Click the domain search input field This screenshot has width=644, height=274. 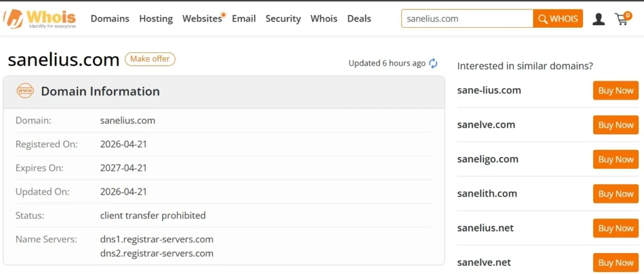pos(467,18)
